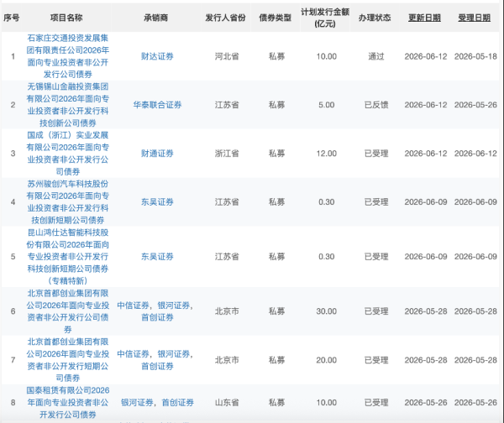Click underwriter 财达证券 in row 1
Image resolution: width=504 pixels, height=423 pixels.
click(x=157, y=56)
